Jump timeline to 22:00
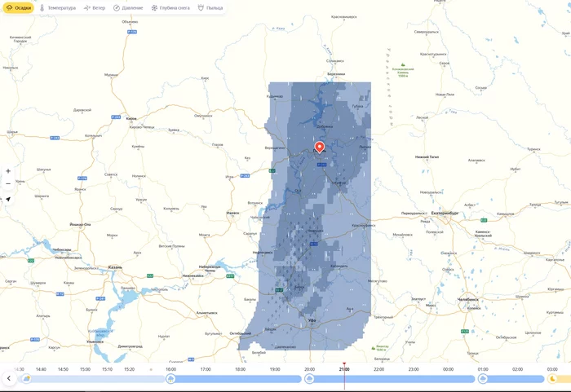The image size is (571, 392). pos(378,369)
